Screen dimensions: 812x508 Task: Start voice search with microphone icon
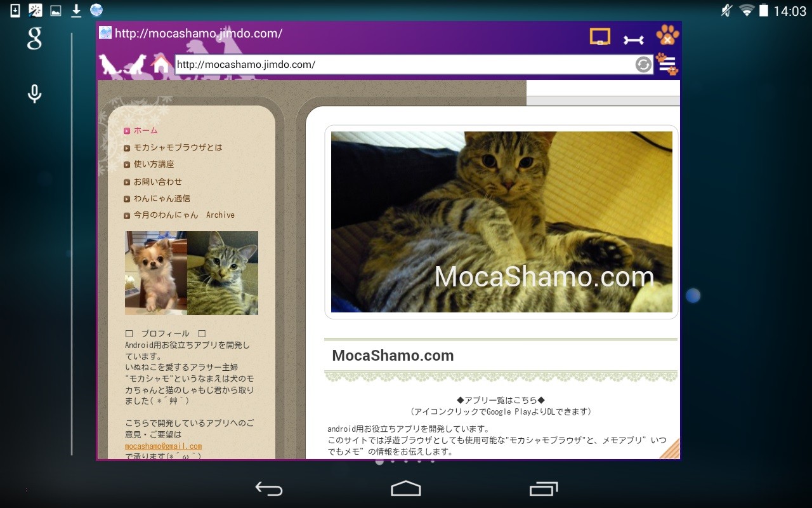(x=34, y=94)
